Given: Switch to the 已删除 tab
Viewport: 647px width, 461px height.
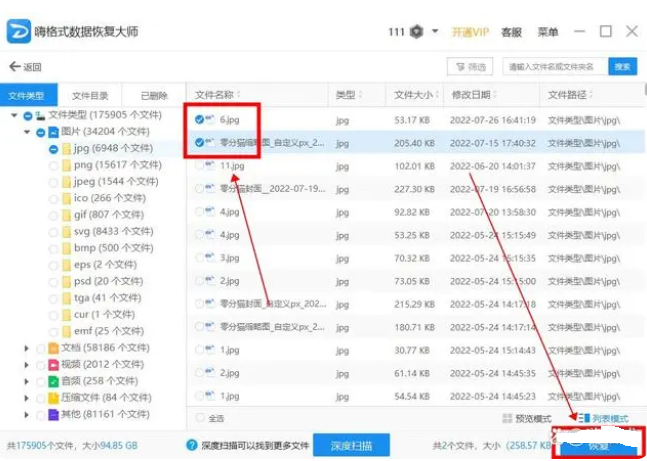Looking at the screenshot, I should [x=153, y=95].
